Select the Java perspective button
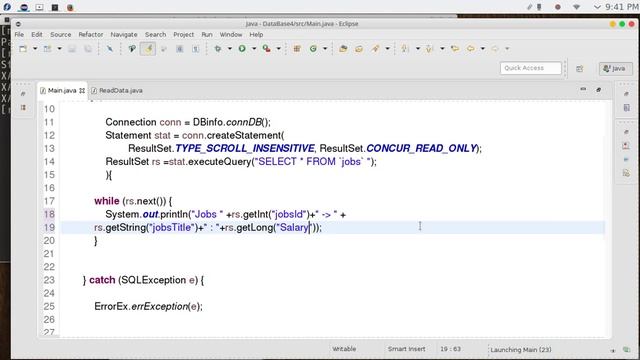This screenshot has height=360, width=640. coord(615,69)
